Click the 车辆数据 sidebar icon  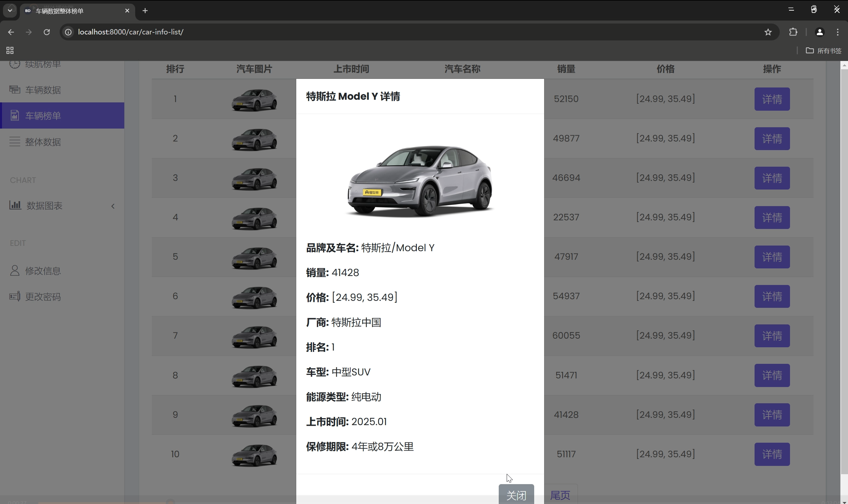click(15, 89)
